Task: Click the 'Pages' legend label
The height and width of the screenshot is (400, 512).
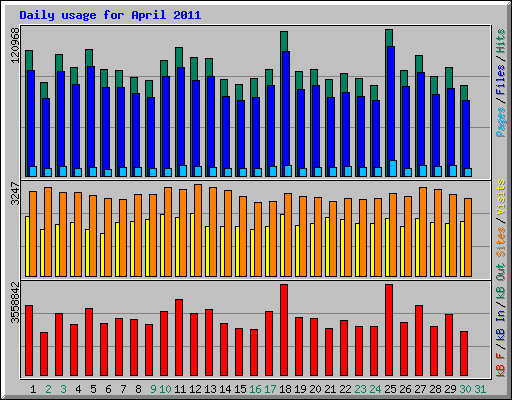Action: [501, 122]
